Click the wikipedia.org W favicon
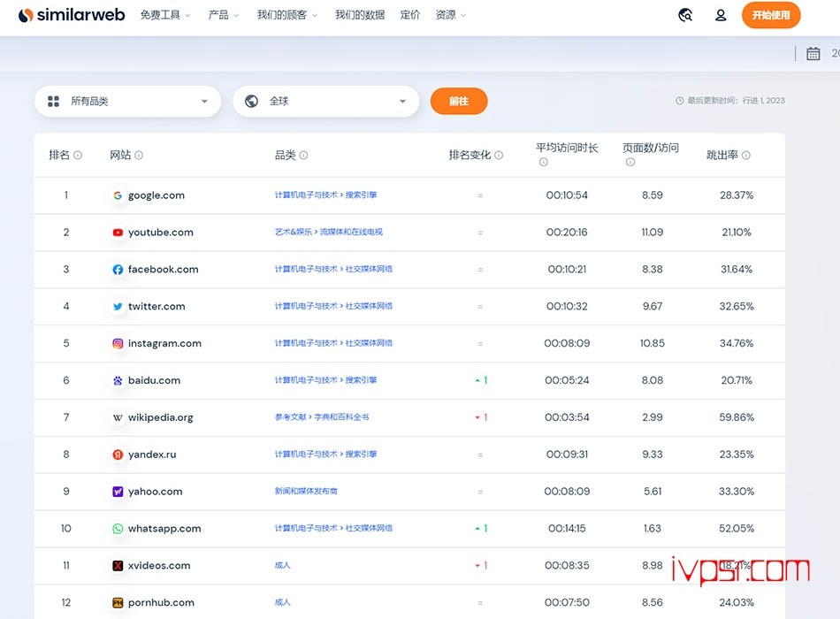Image resolution: width=840 pixels, height=619 pixels. [x=118, y=417]
